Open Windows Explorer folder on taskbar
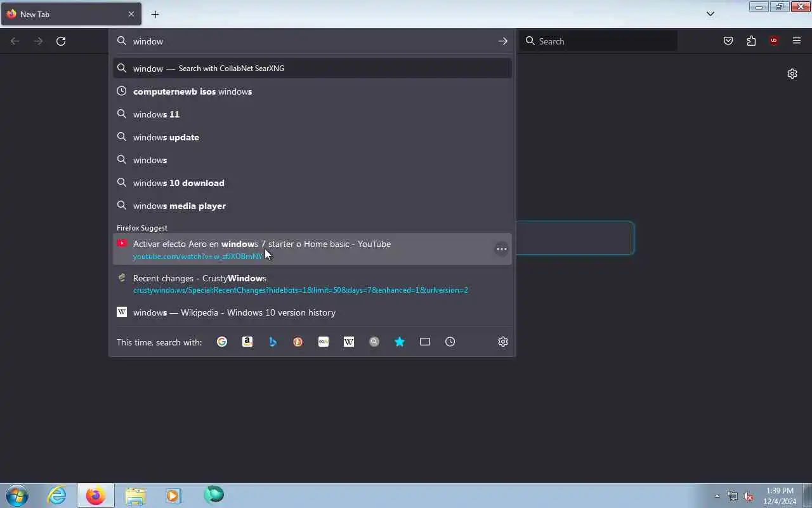 point(134,495)
